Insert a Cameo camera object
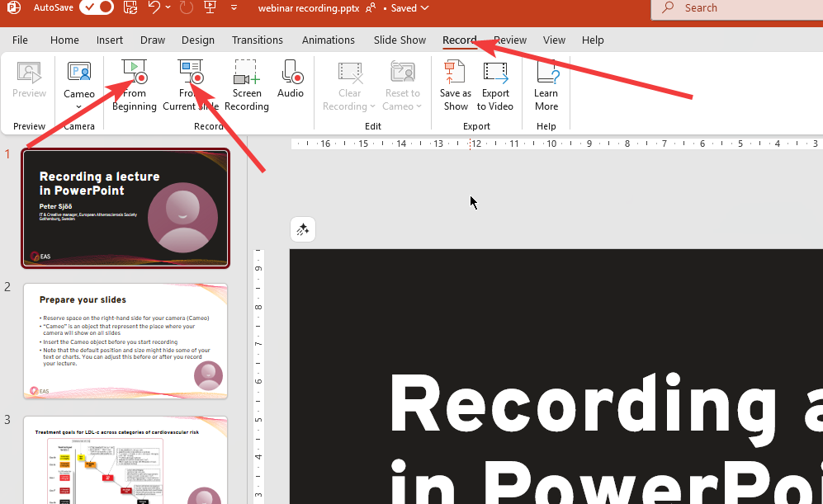823x504 pixels. pyautogui.click(x=79, y=78)
